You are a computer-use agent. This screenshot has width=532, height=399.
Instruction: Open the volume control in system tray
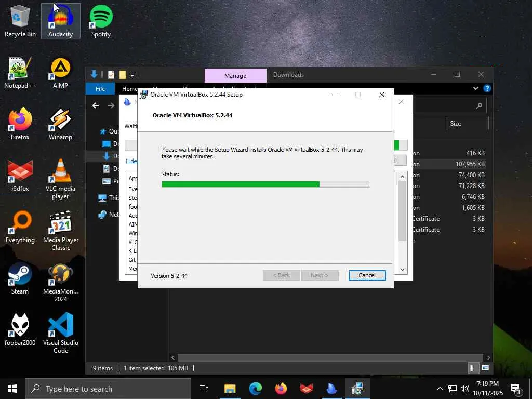465,389
